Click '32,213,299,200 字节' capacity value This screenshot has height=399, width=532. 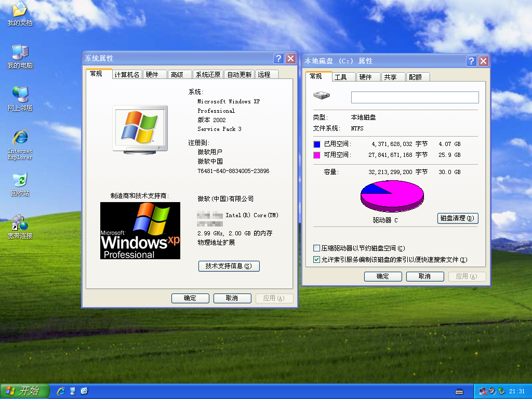tap(398, 172)
